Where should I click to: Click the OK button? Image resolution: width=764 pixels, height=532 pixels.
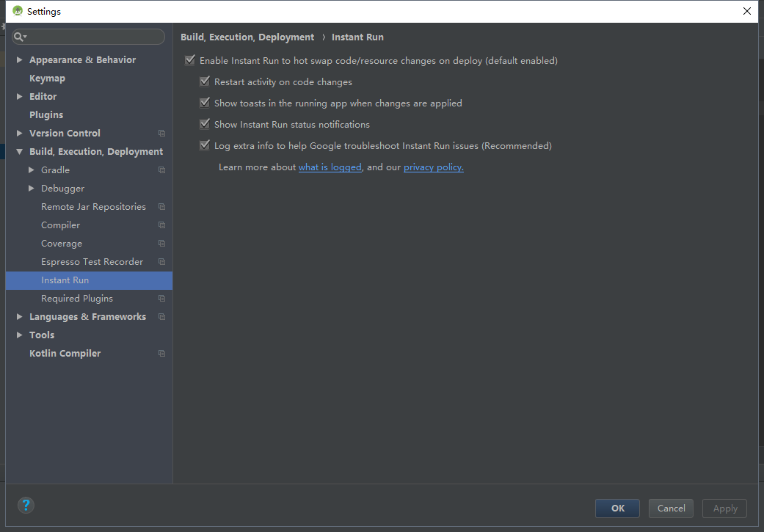(x=617, y=509)
